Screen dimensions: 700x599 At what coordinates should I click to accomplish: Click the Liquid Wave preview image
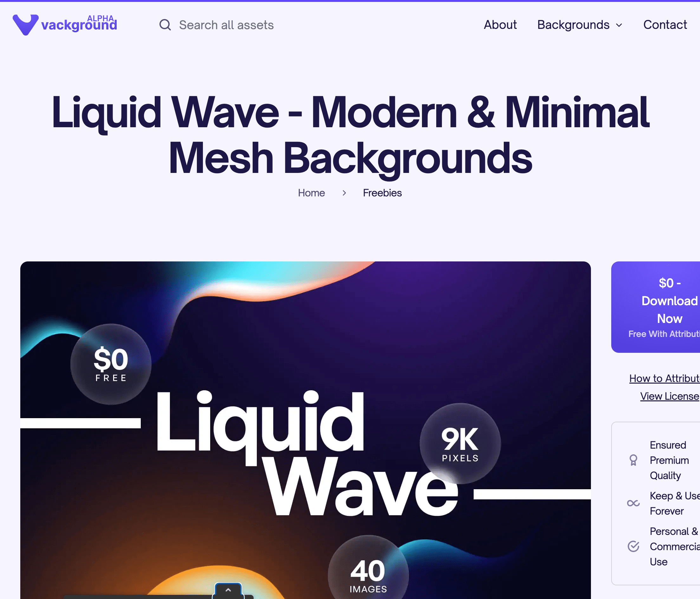[305, 430]
